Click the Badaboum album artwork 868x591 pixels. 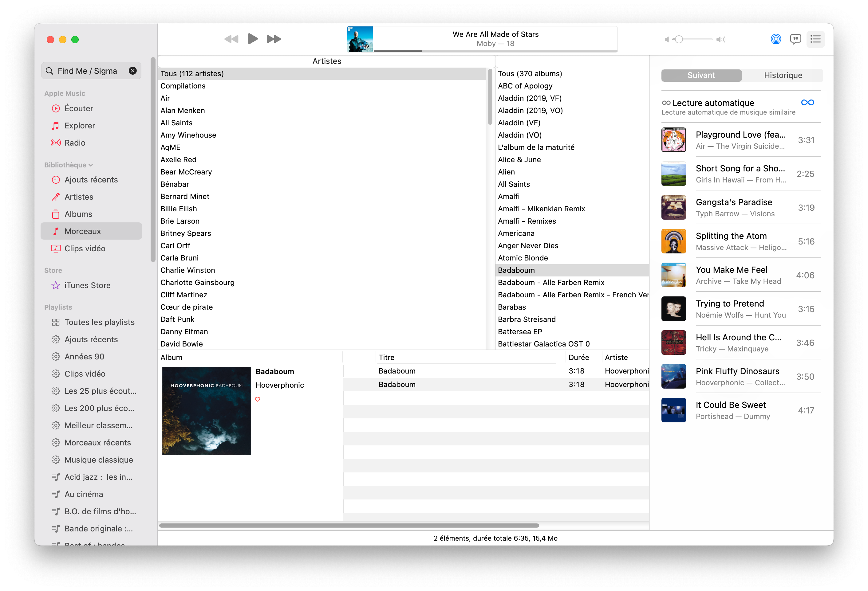point(206,411)
